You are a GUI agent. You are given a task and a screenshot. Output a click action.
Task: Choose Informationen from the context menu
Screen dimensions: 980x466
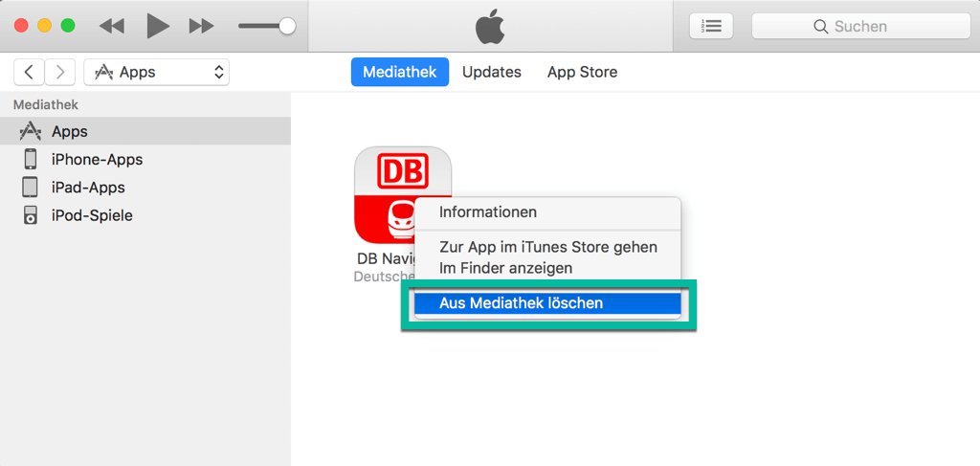546,212
